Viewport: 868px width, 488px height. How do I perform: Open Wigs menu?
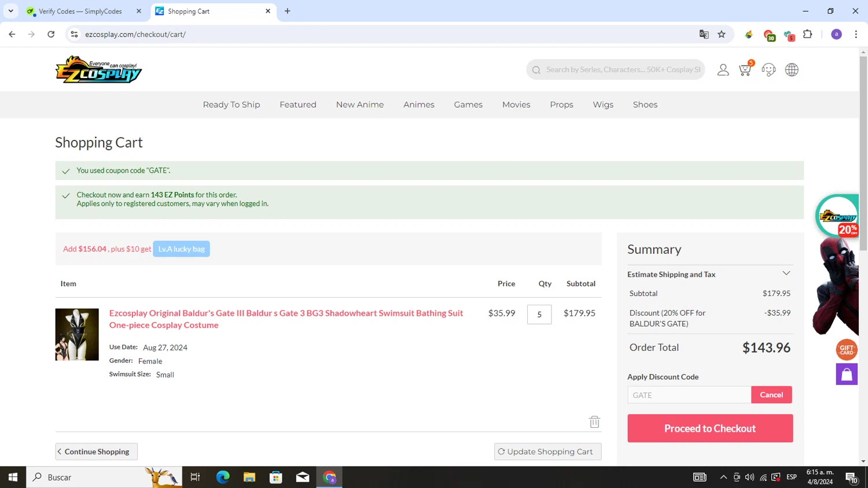(x=603, y=105)
